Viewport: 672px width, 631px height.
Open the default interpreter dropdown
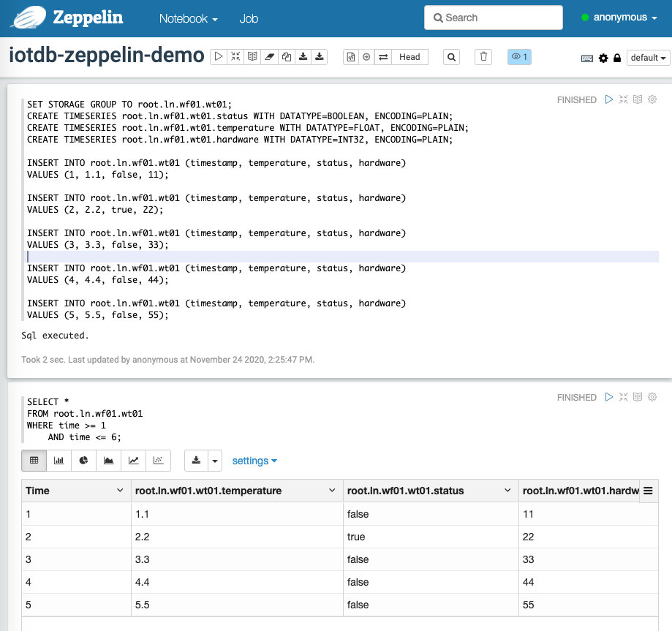tap(649, 57)
